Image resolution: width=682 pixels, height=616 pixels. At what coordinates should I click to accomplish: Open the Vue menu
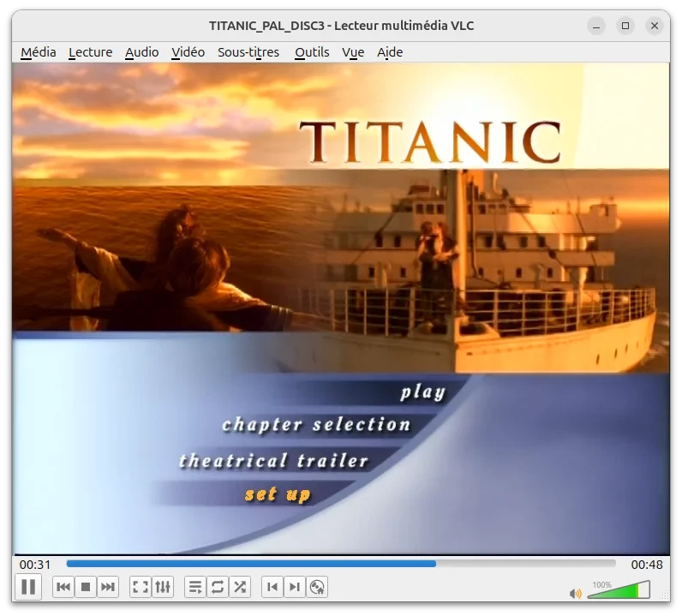(x=353, y=52)
